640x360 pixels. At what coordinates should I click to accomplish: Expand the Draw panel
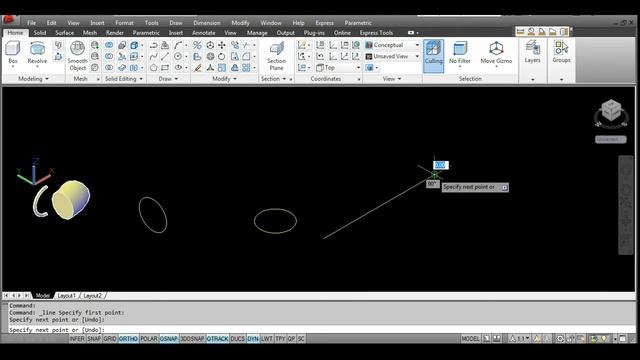click(x=168, y=79)
